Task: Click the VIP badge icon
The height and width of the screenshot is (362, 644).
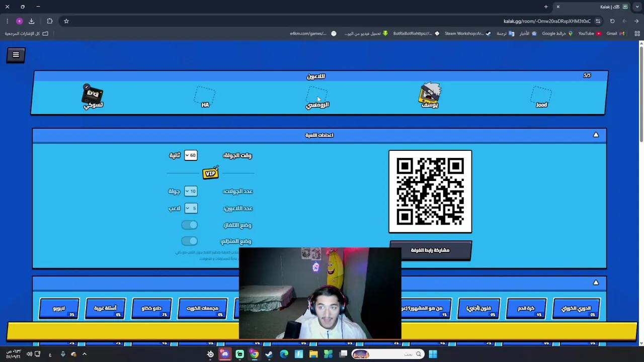Action: pos(210,173)
